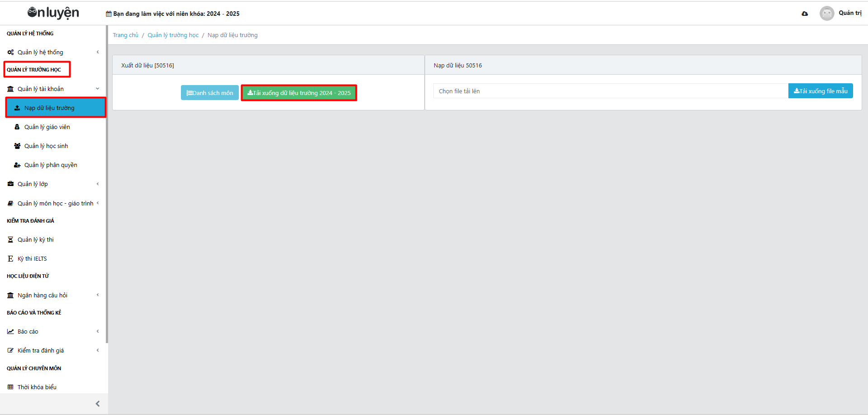Image resolution: width=868 pixels, height=415 pixels.
Task: Expand the Ngân hàng câu hỏi menu
Action: pyautogui.click(x=98, y=295)
